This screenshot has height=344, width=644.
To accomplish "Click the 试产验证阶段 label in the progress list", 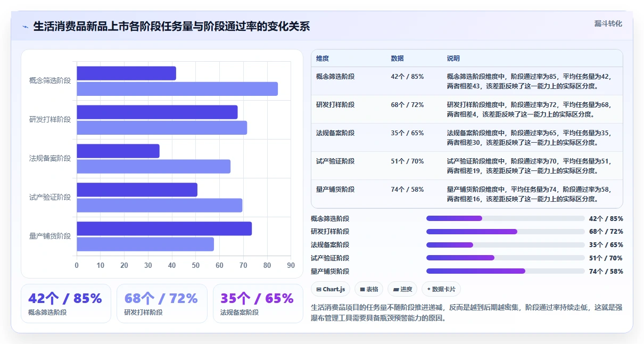I will coord(330,258).
